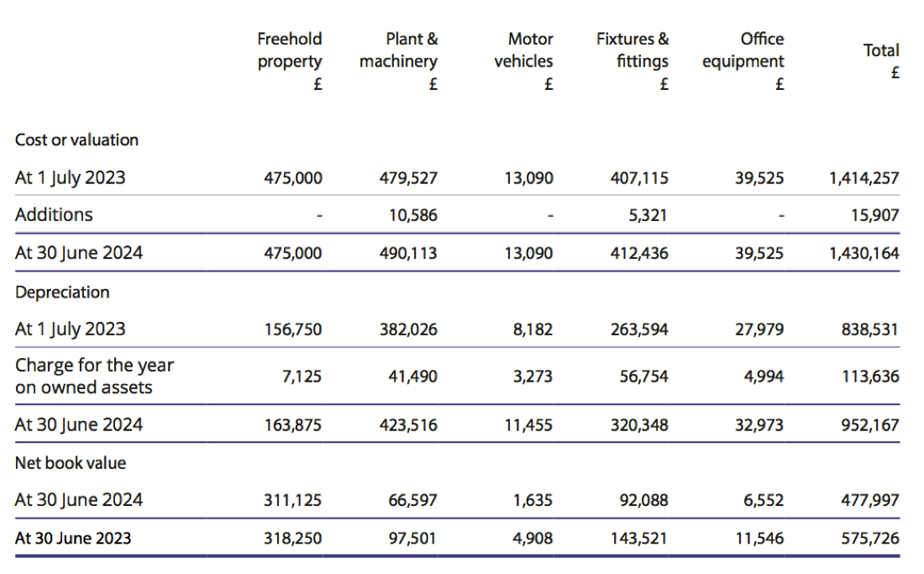Viewport: 924px width, 574px height.
Task: Select the Additions row label
Action: pos(54,215)
